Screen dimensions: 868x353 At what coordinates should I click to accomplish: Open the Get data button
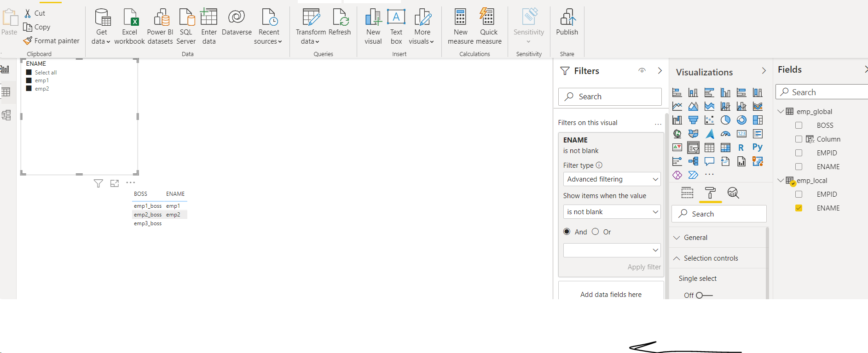point(101,27)
